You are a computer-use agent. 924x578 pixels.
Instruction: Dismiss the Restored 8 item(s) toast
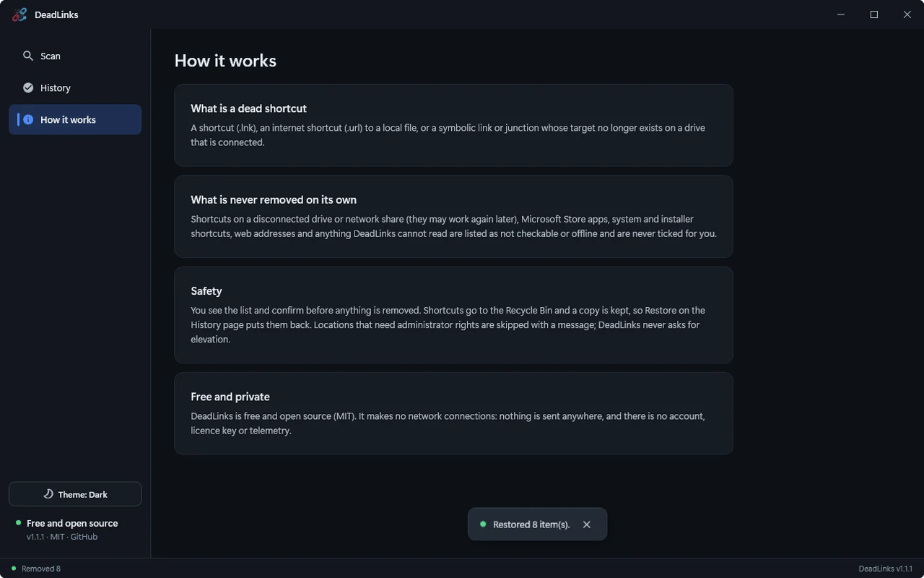click(587, 525)
